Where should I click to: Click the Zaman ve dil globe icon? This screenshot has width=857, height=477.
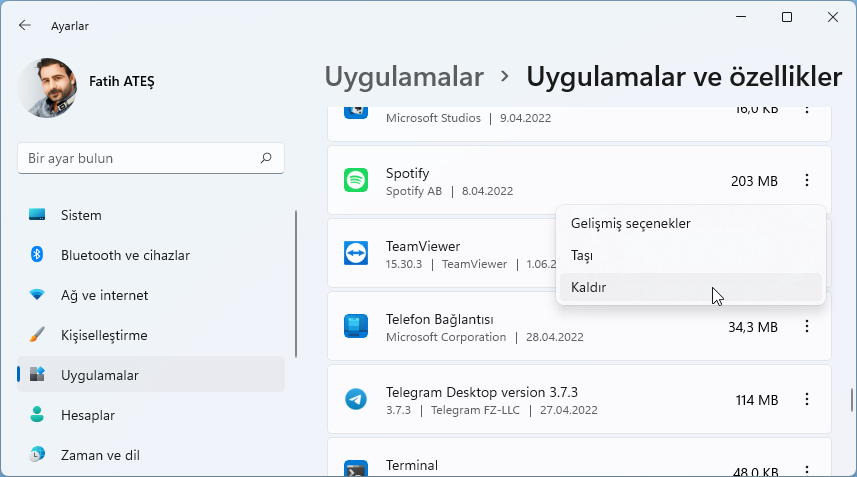(x=37, y=454)
